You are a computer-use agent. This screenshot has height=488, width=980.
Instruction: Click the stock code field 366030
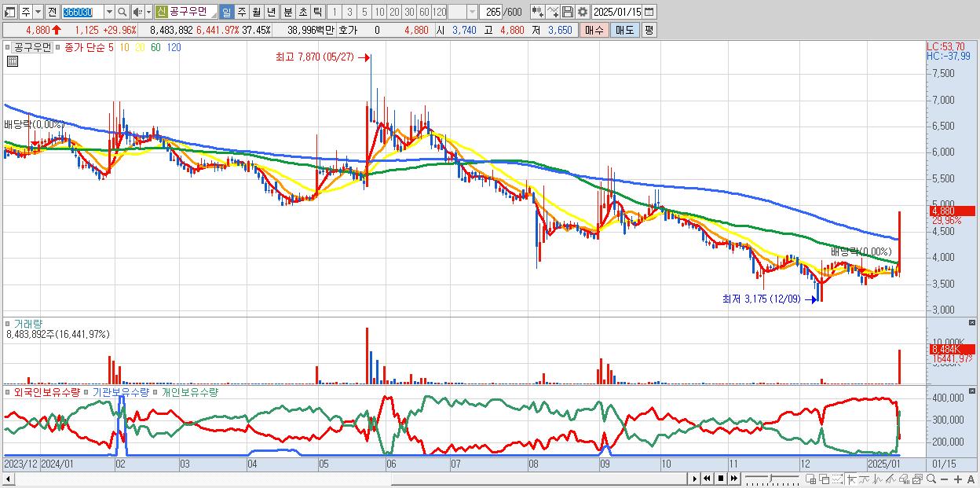(x=82, y=12)
